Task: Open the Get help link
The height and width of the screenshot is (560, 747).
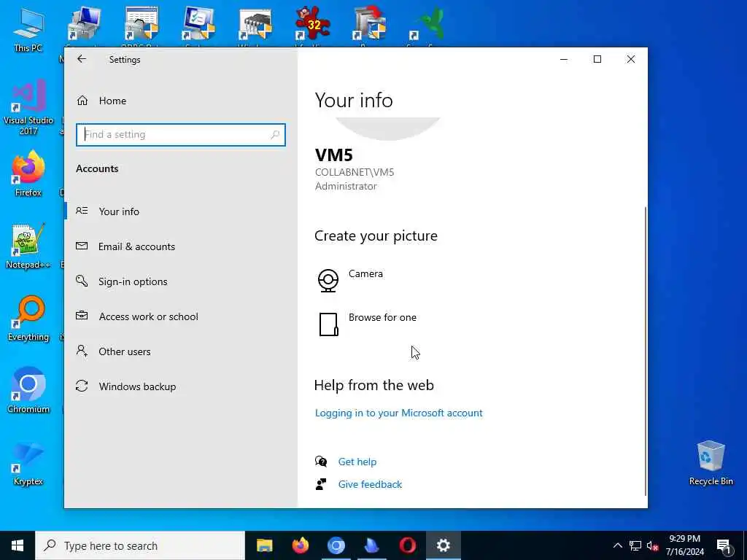Action: (357, 462)
